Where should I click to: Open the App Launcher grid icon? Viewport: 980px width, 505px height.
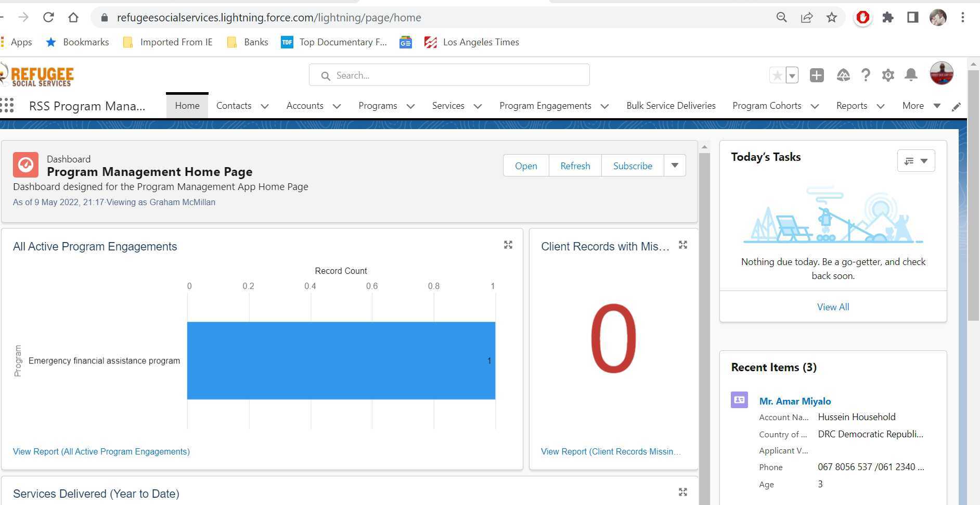(7, 106)
